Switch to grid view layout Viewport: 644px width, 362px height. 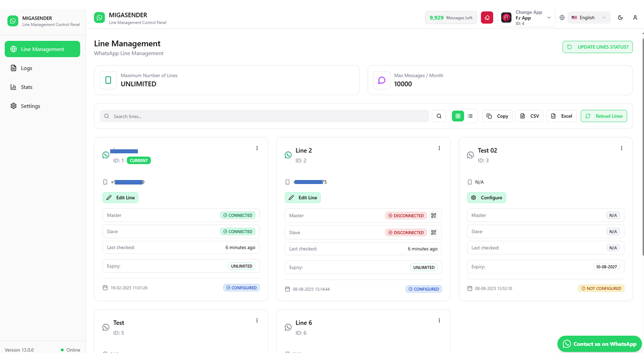coord(458,116)
